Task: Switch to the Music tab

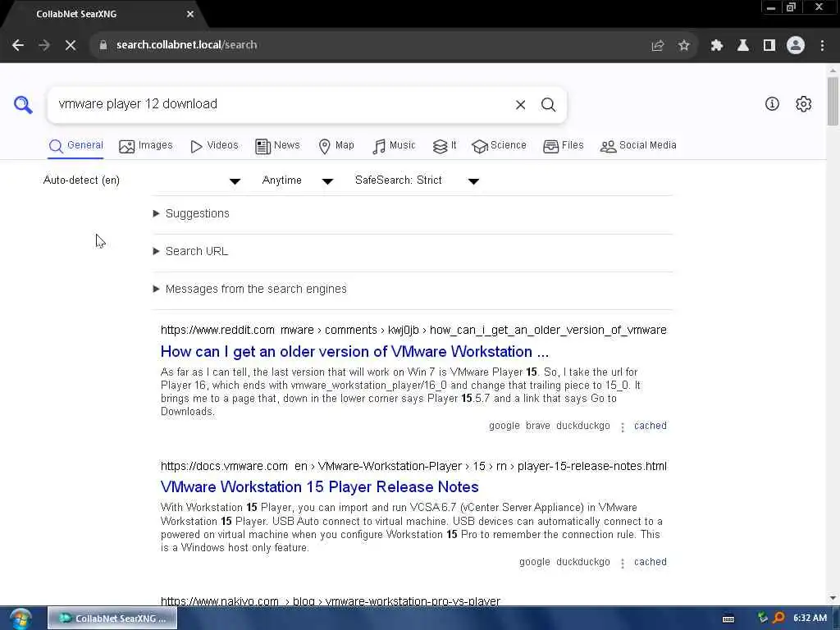Action: (394, 146)
